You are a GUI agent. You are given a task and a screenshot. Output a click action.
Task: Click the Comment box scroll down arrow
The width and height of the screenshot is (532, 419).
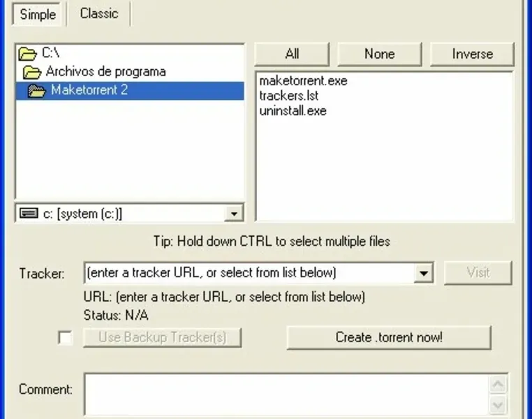click(x=498, y=405)
